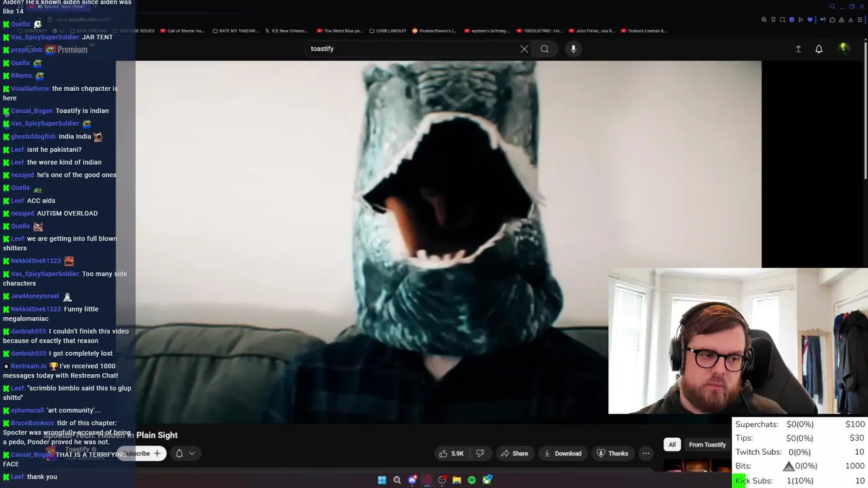Open The Weird Blue bookmark
Viewport: 868px width, 488px height.
point(339,30)
